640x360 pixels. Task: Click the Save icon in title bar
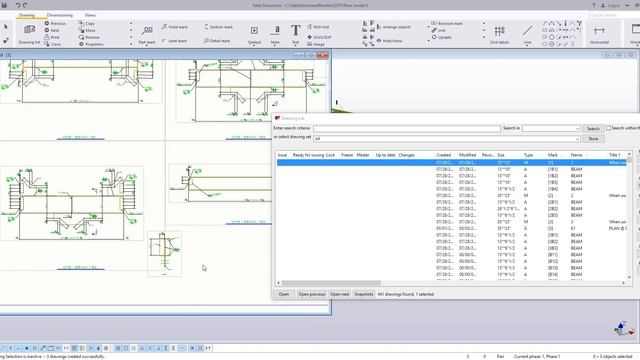[4, 5]
